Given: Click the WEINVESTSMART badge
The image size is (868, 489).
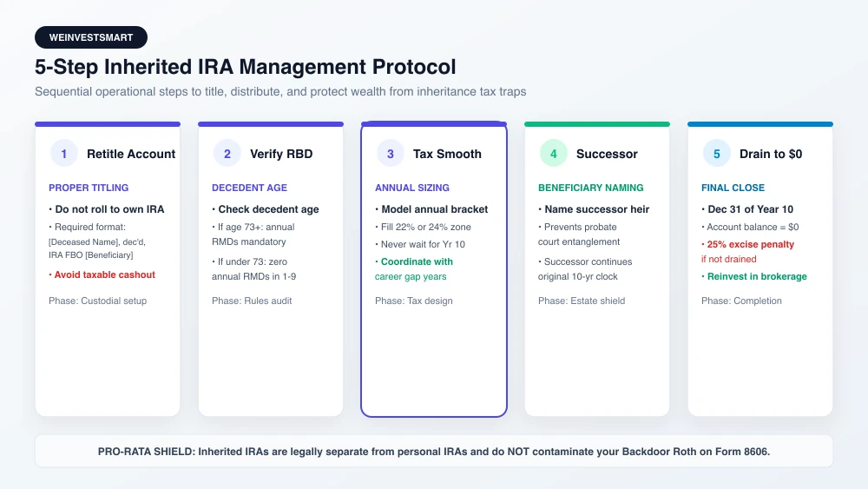Looking at the screenshot, I should [91, 37].
